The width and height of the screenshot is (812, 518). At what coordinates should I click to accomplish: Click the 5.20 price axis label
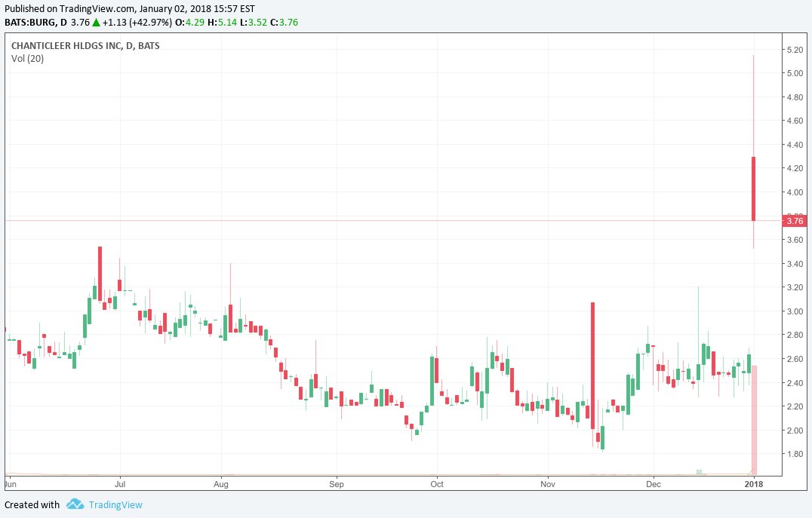coord(795,50)
